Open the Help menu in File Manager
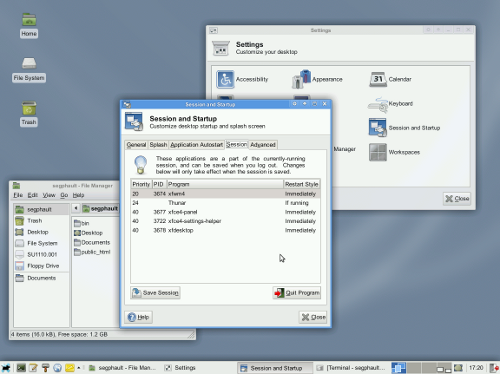The width and height of the screenshot is (500, 374). [x=78, y=195]
